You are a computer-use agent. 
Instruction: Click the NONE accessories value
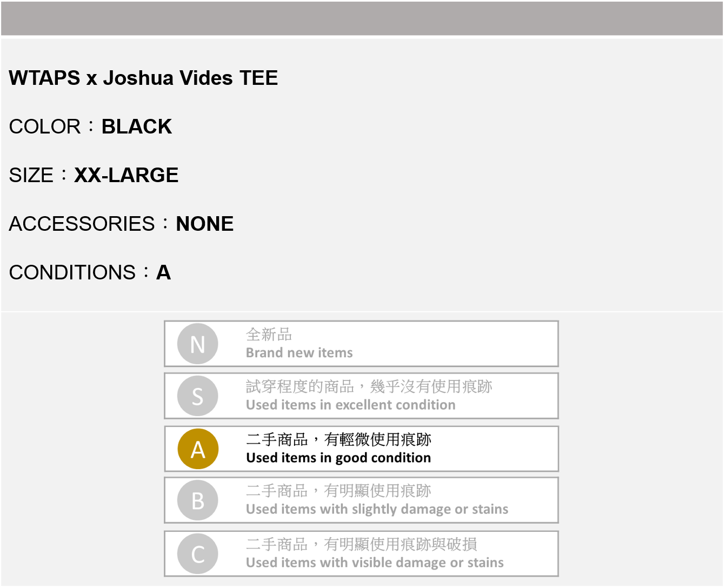click(x=205, y=224)
